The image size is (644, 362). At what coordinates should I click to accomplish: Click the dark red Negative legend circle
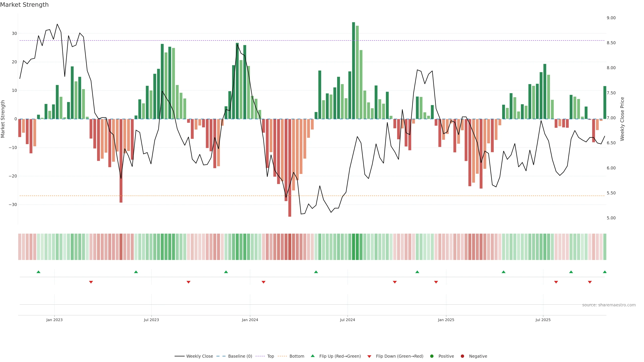click(462, 356)
